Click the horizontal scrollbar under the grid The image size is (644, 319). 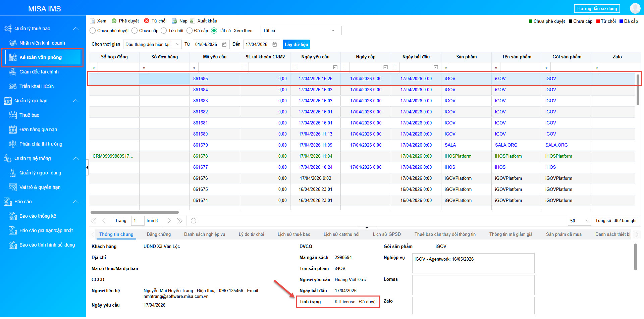135,212
